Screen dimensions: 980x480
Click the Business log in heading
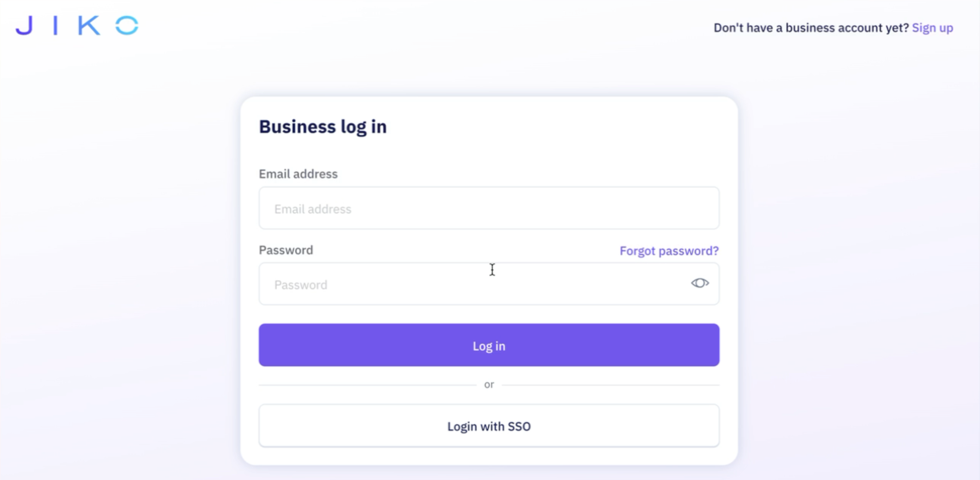(x=323, y=127)
